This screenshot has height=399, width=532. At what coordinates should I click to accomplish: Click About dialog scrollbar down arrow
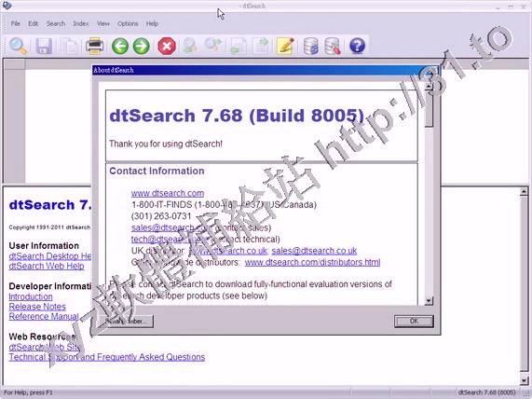tap(429, 300)
